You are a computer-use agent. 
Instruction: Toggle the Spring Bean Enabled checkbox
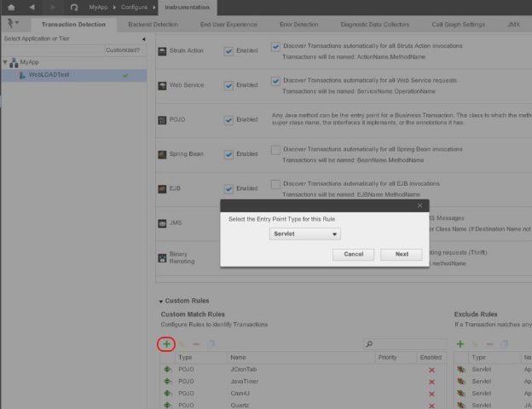228,154
